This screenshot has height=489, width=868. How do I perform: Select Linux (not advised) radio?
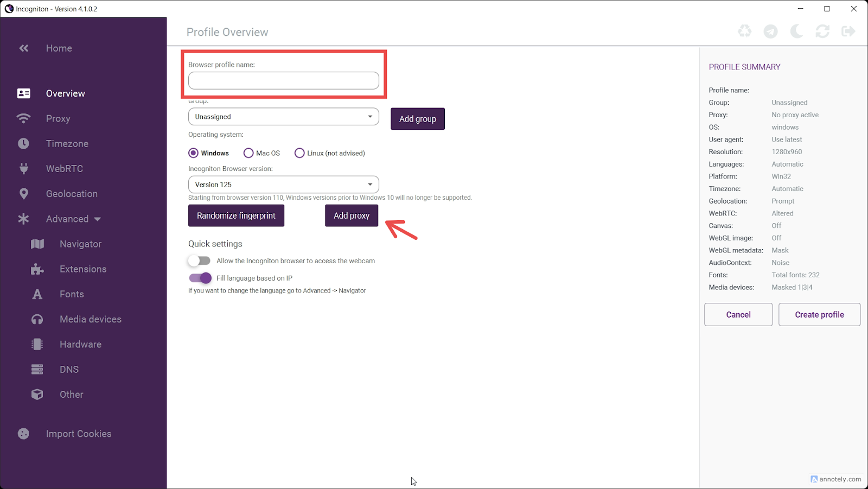299,153
